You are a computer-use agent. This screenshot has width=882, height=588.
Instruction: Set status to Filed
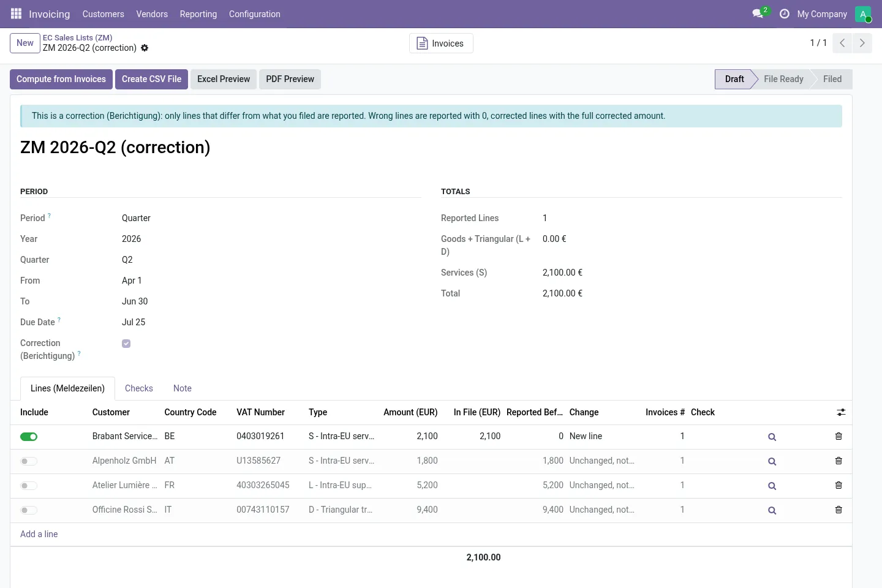click(832, 79)
